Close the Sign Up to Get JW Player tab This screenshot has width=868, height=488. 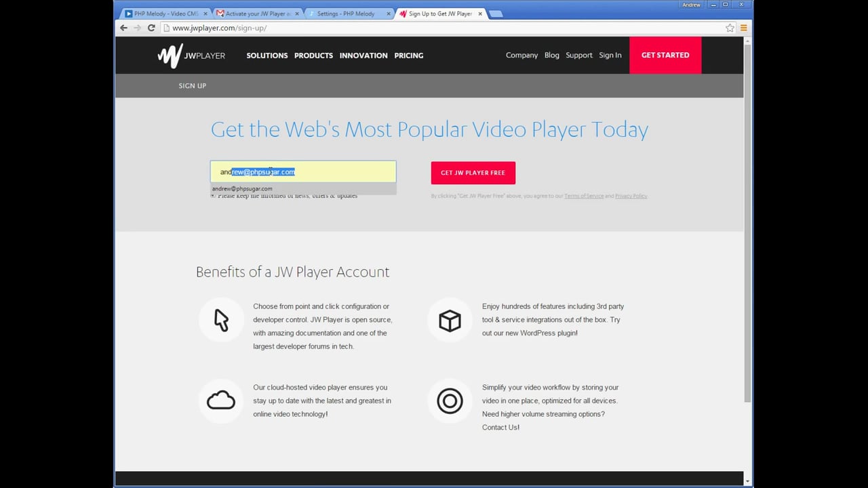pyautogui.click(x=480, y=14)
